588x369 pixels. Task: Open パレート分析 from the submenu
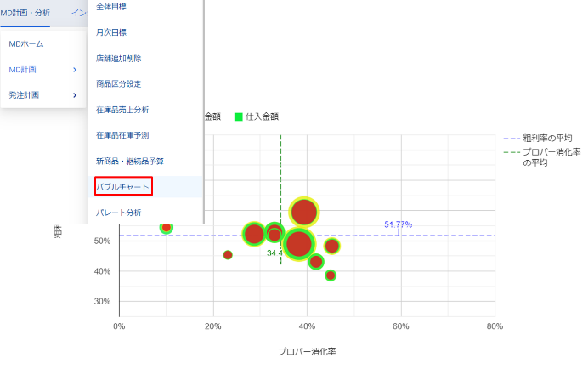click(x=119, y=212)
